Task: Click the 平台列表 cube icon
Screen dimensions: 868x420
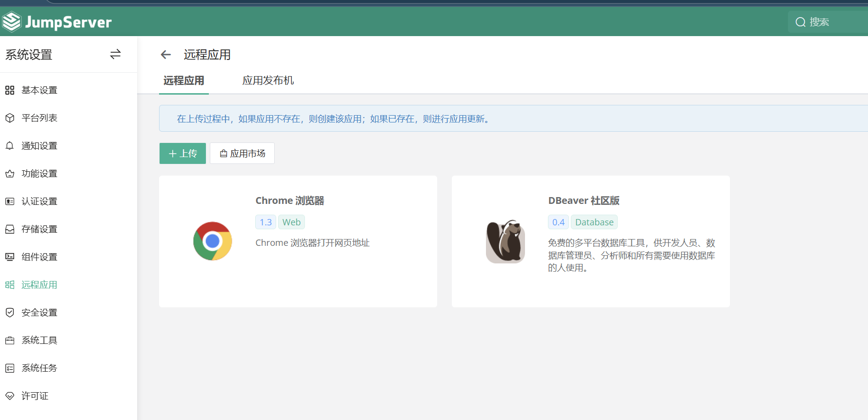Action: click(10, 118)
